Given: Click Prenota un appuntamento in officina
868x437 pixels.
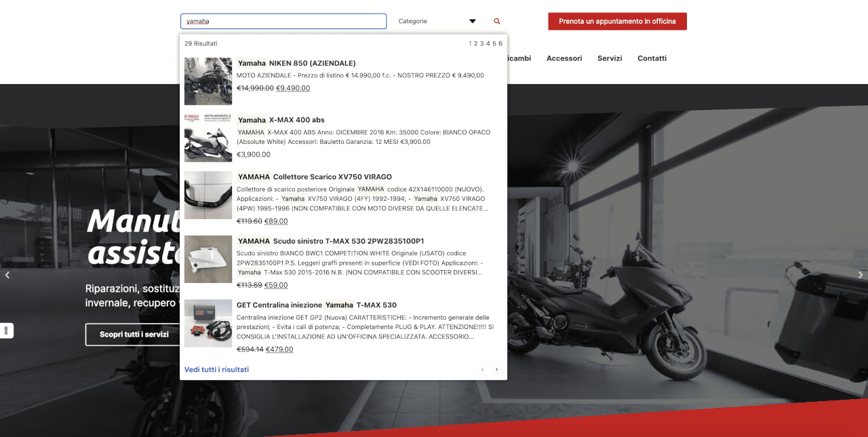Looking at the screenshot, I should (617, 21).
